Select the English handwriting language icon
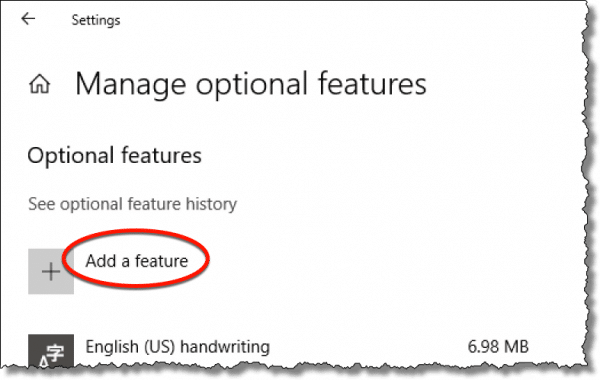The image size is (600, 380). coord(51,349)
